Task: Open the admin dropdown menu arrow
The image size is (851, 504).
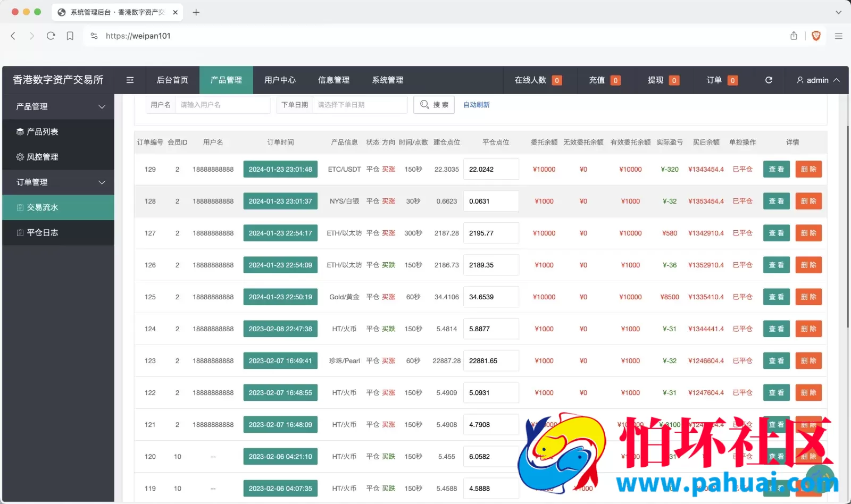Action: [837, 80]
